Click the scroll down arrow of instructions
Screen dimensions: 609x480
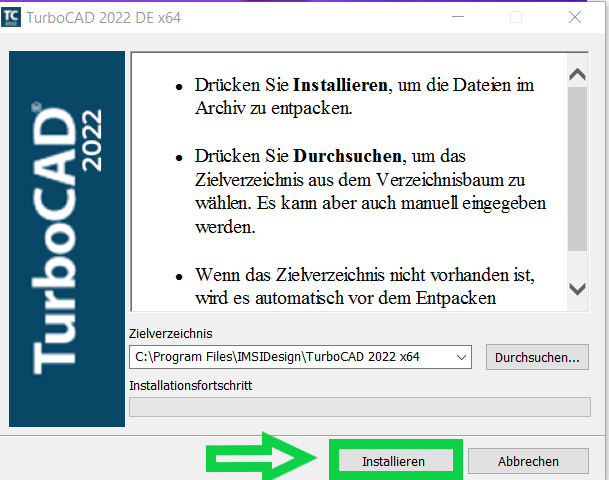point(578,289)
